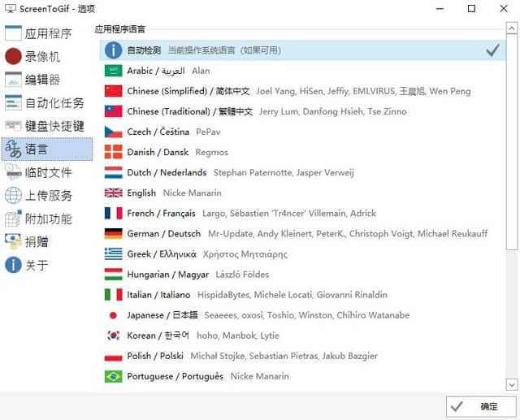The image size is (520, 420).
Task: Open the 临时文件 section icon
Action: (13, 172)
